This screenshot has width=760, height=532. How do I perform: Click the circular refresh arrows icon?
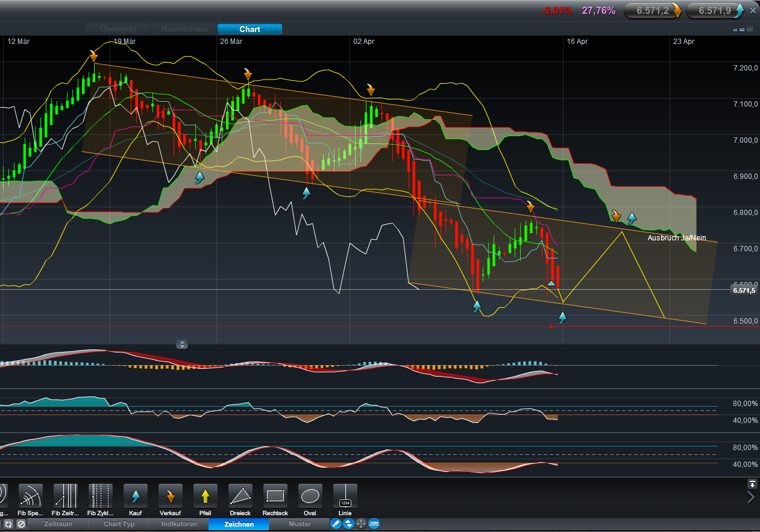click(7, 524)
